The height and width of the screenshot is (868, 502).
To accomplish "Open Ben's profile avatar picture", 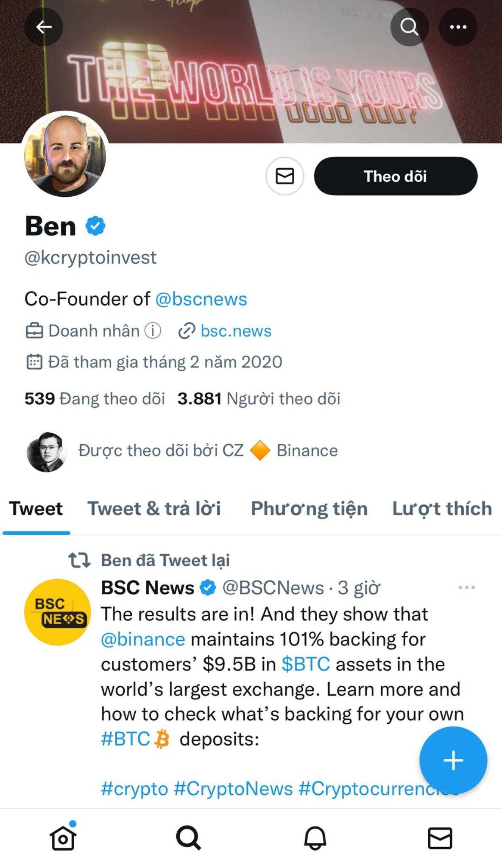I will pos(65,155).
